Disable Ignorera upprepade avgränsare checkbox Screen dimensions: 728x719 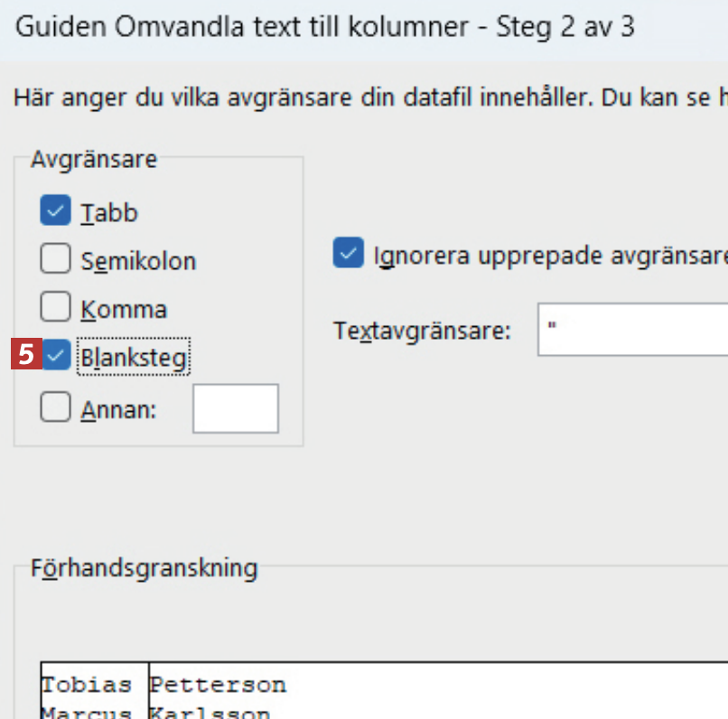pyautogui.click(x=348, y=255)
